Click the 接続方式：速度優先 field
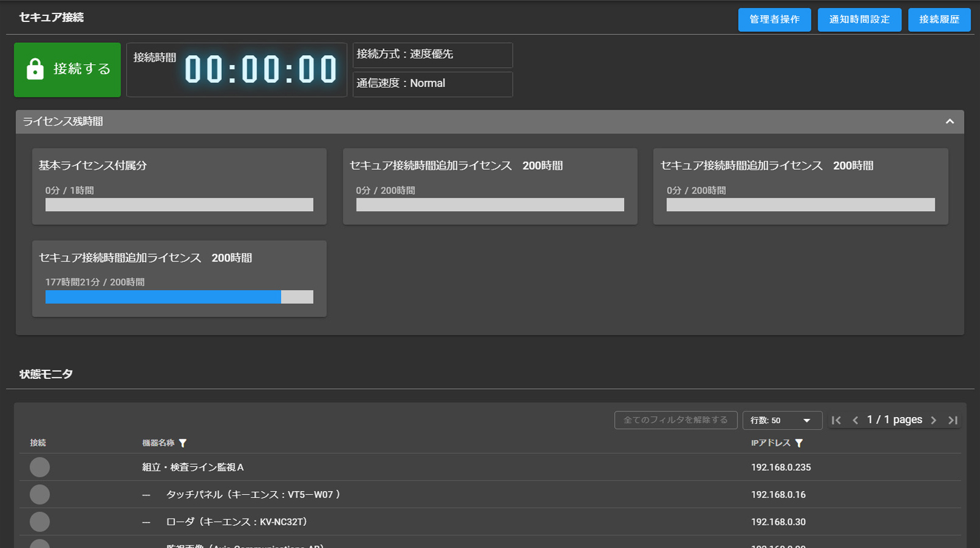Viewport: 980px width, 548px height. tap(432, 54)
